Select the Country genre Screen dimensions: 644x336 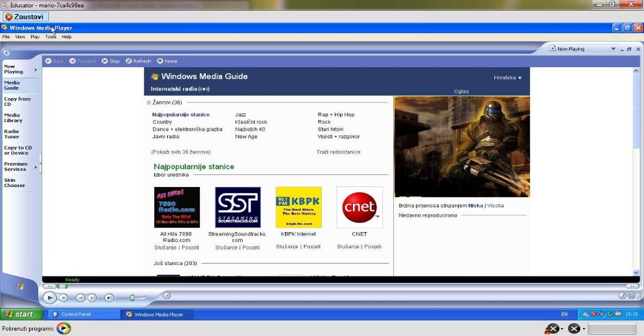(162, 122)
